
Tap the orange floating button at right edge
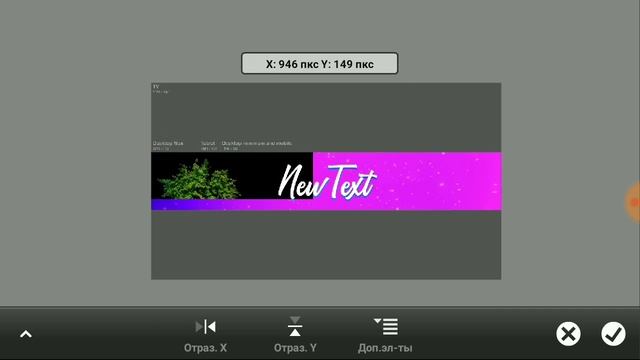[x=633, y=202]
